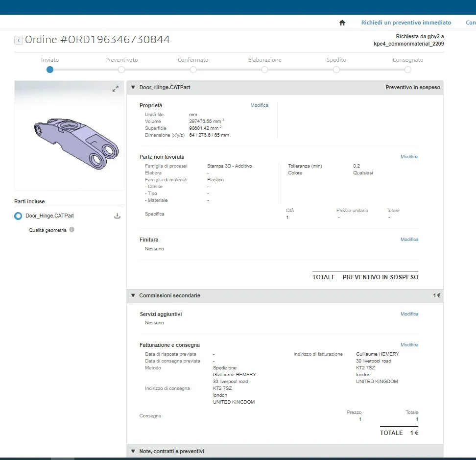476x460 pixels.
Task: Click the back arrow beside order number
Action: 19,40
